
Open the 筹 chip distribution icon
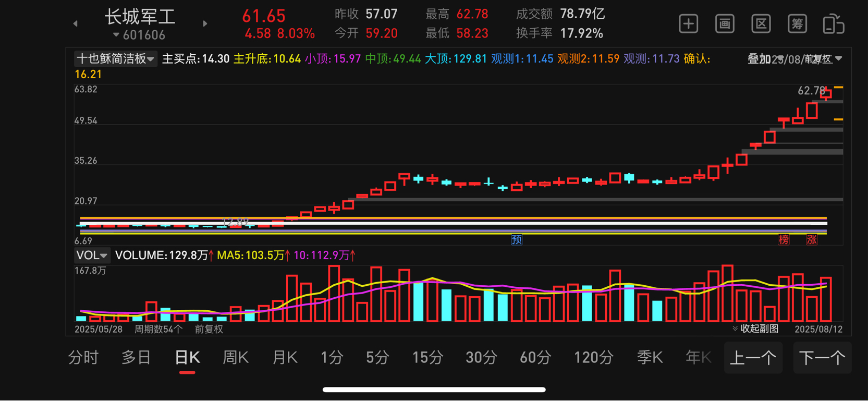[x=797, y=23]
